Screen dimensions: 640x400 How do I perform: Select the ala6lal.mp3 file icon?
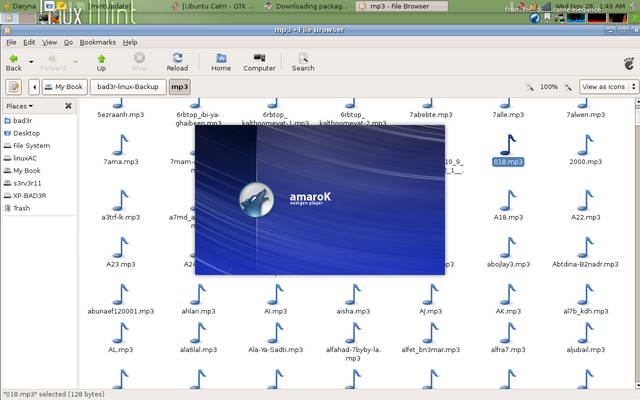coord(198,333)
